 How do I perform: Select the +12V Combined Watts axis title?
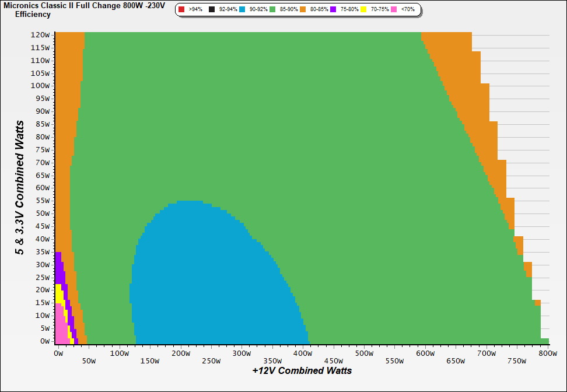click(x=302, y=370)
